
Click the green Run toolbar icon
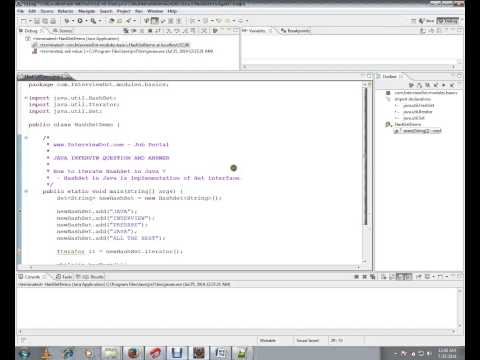tap(80, 21)
